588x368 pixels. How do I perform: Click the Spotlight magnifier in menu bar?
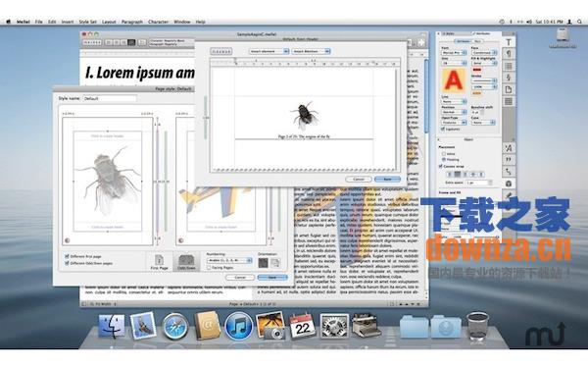click(x=579, y=22)
